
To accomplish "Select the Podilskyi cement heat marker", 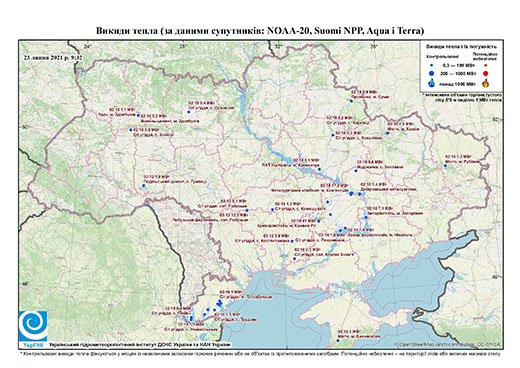I will (144, 185).
